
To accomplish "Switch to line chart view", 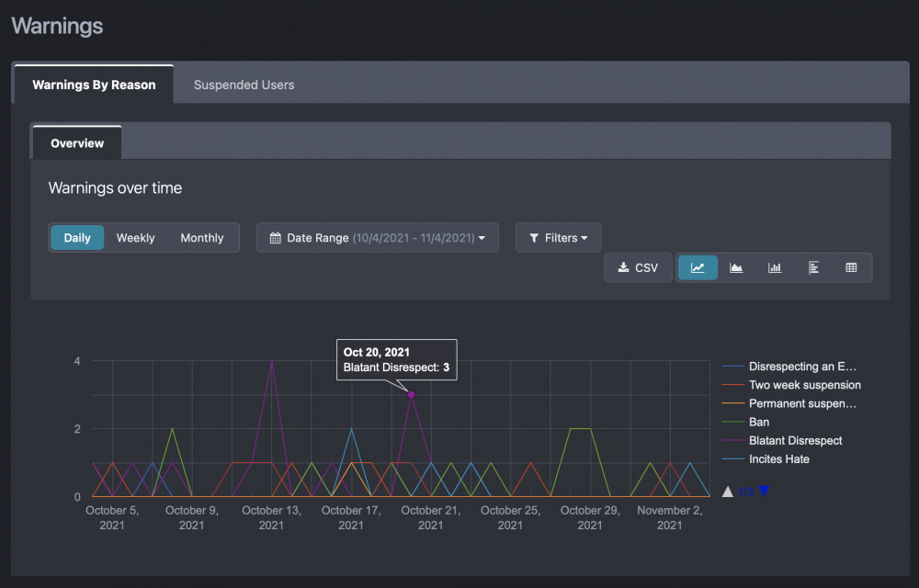I will (x=698, y=267).
